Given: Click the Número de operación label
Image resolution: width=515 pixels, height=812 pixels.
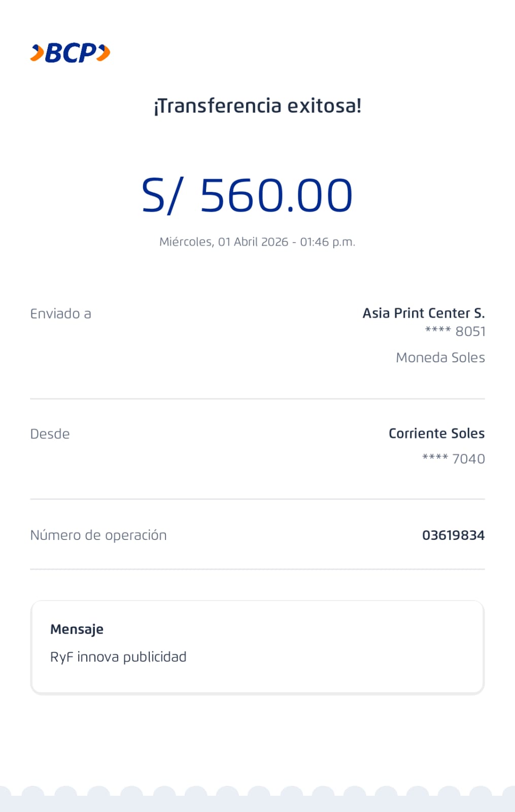Looking at the screenshot, I should click(x=98, y=535).
